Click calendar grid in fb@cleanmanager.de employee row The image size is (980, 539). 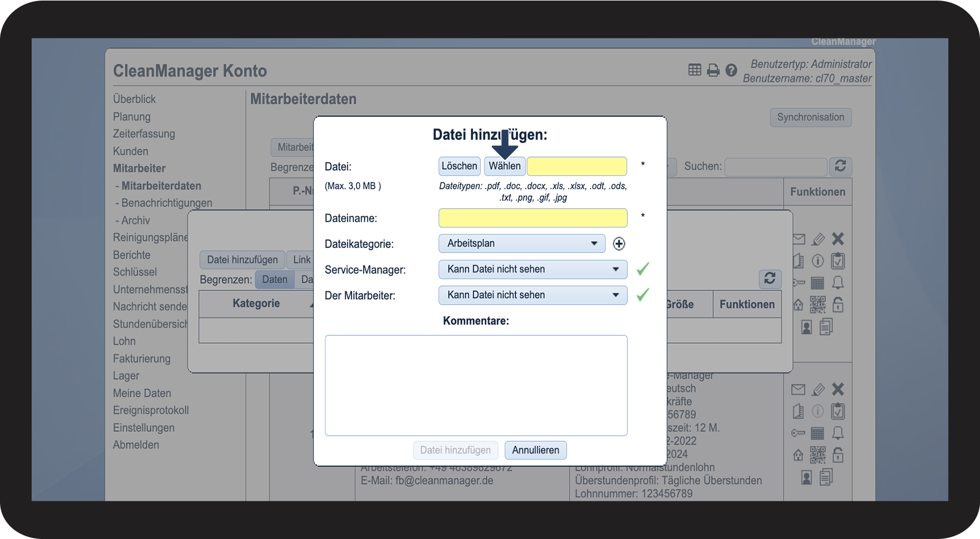pos(817,433)
